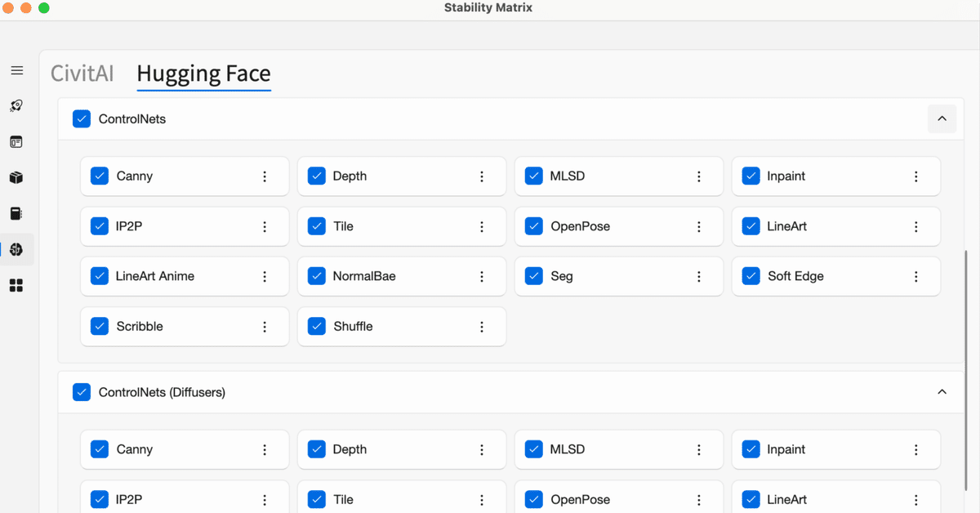980x513 pixels.
Task: Open the Output Browser grid icon
Action: (x=16, y=283)
